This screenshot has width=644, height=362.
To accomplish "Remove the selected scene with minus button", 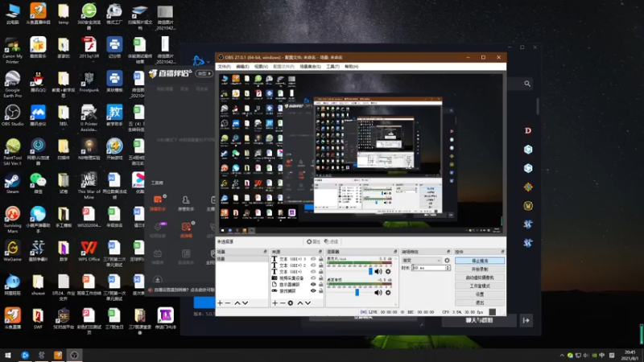I will (x=228, y=303).
